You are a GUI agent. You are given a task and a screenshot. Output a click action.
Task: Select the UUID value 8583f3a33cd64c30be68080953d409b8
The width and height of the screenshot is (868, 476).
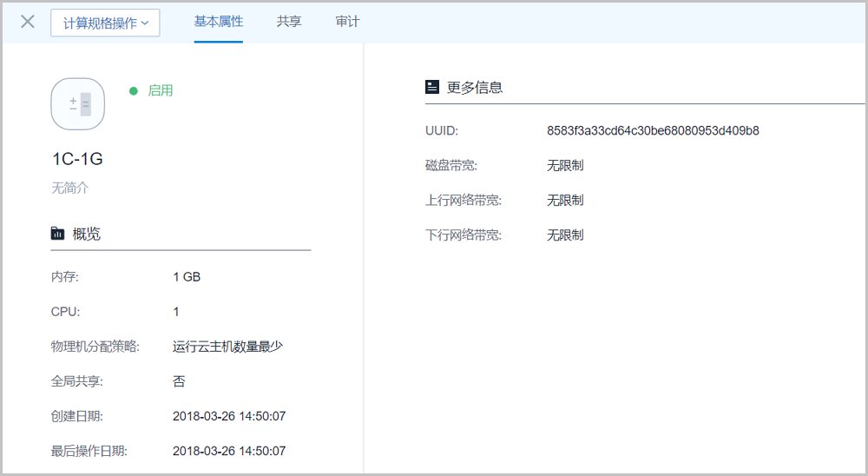pyautogui.click(x=654, y=131)
